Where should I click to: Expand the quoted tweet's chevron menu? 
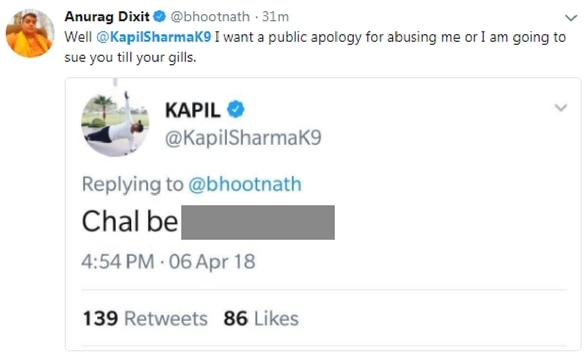561,107
